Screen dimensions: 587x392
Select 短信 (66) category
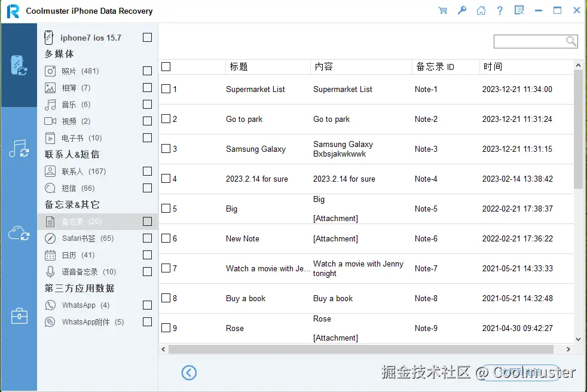[97, 188]
